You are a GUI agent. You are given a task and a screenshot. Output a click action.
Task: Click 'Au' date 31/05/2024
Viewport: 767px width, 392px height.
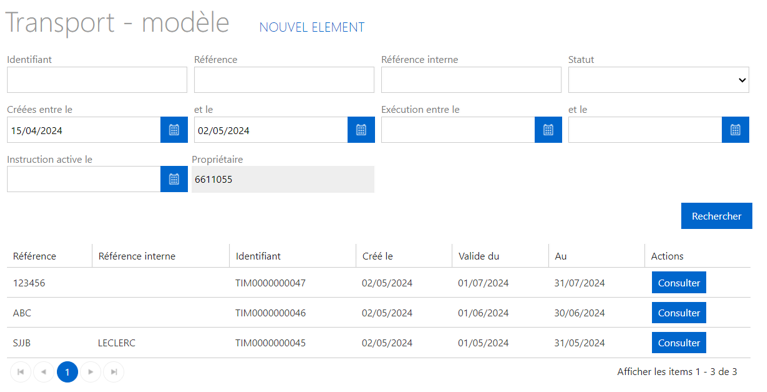click(x=579, y=343)
